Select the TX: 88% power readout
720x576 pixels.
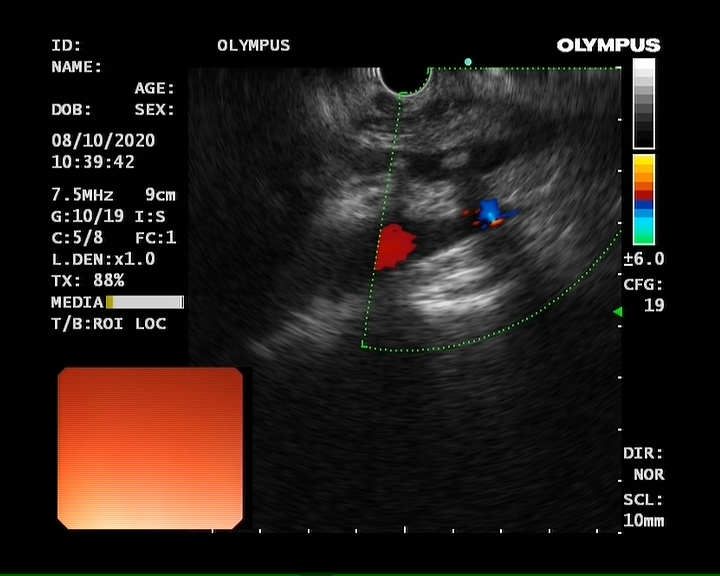pyautogui.click(x=88, y=280)
